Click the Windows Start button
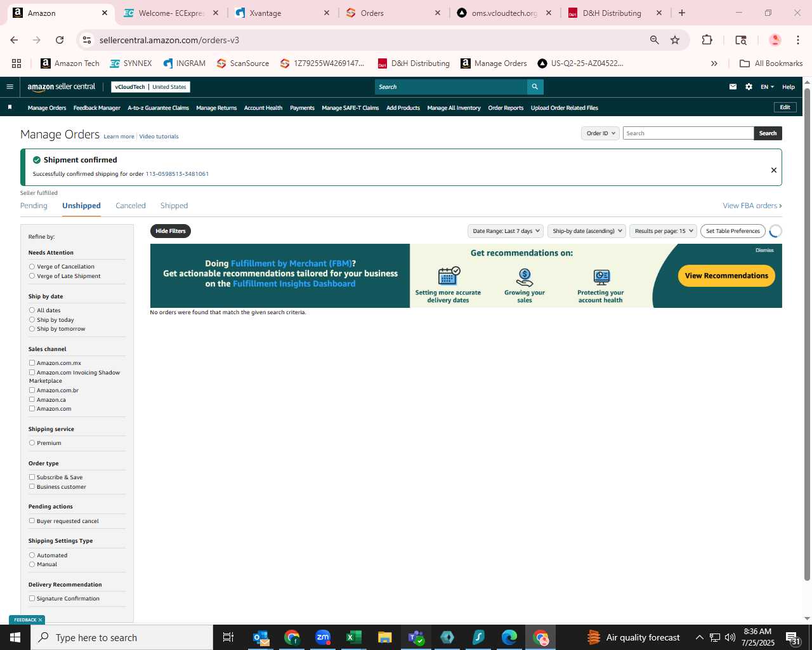 pyautogui.click(x=15, y=637)
